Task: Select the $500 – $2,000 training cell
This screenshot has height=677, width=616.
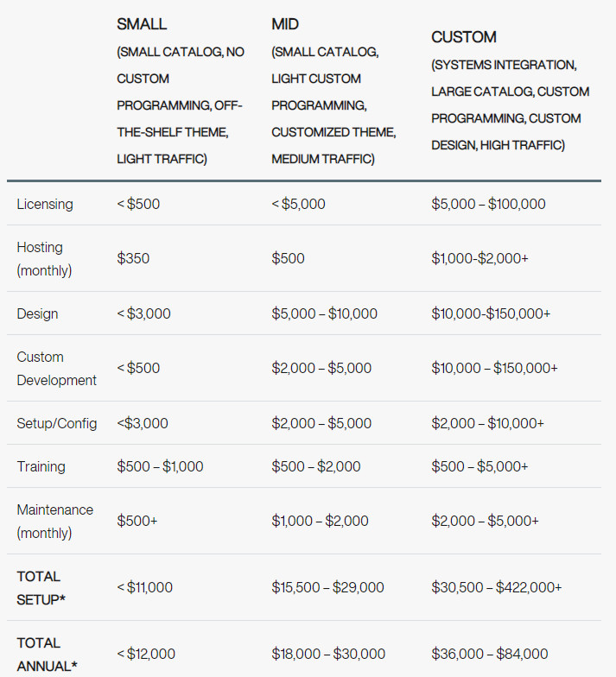Action: coord(316,466)
